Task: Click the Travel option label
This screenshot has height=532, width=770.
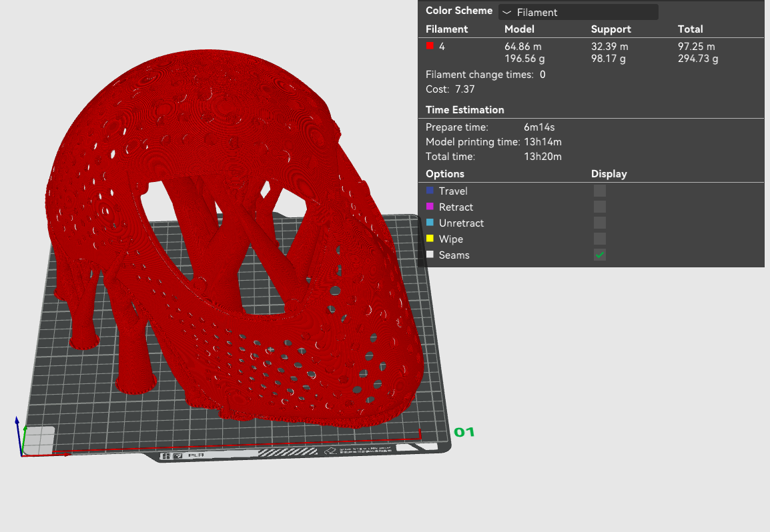Action: point(453,191)
